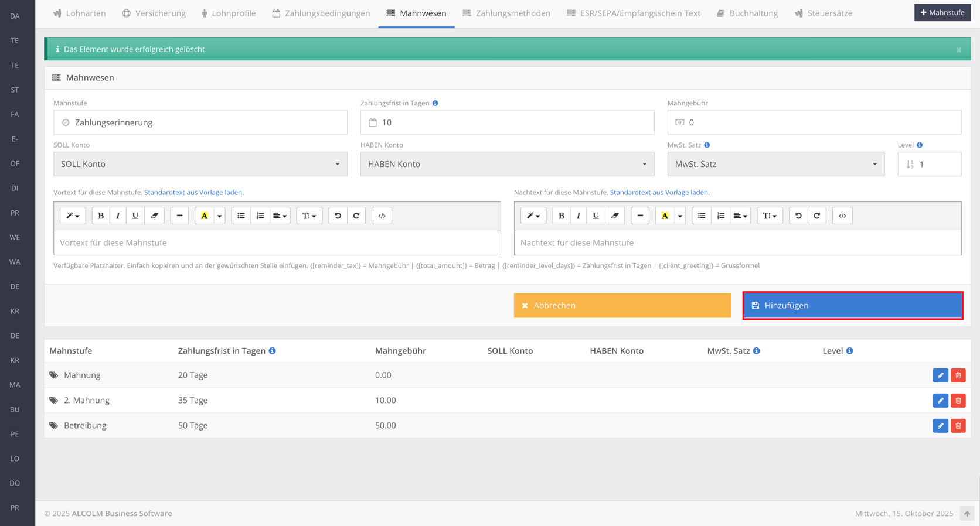Screen dimensions: 980x526
Task: Switch to the Zahlungsmethoden tab
Action: pyautogui.click(x=506, y=13)
